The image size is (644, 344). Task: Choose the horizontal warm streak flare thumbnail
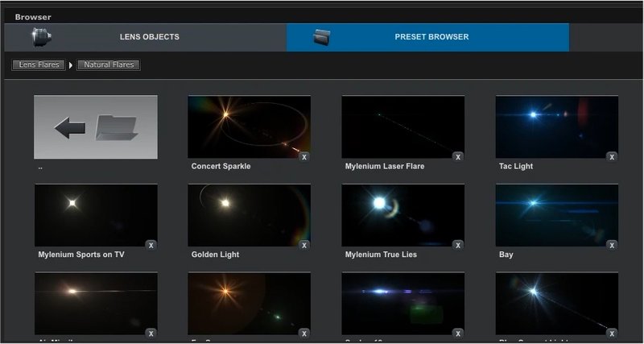coord(96,304)
